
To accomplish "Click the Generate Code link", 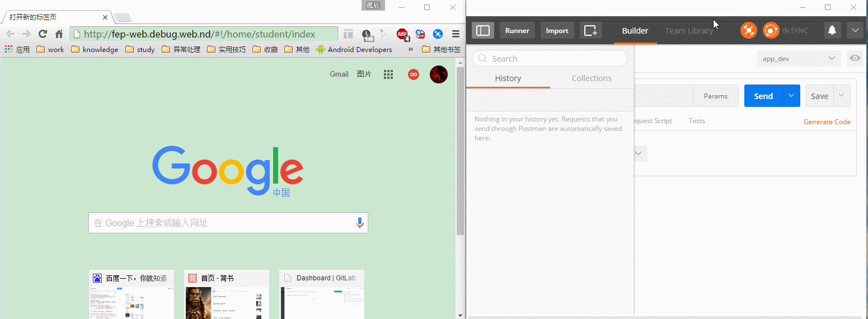I will pos(827,121).
